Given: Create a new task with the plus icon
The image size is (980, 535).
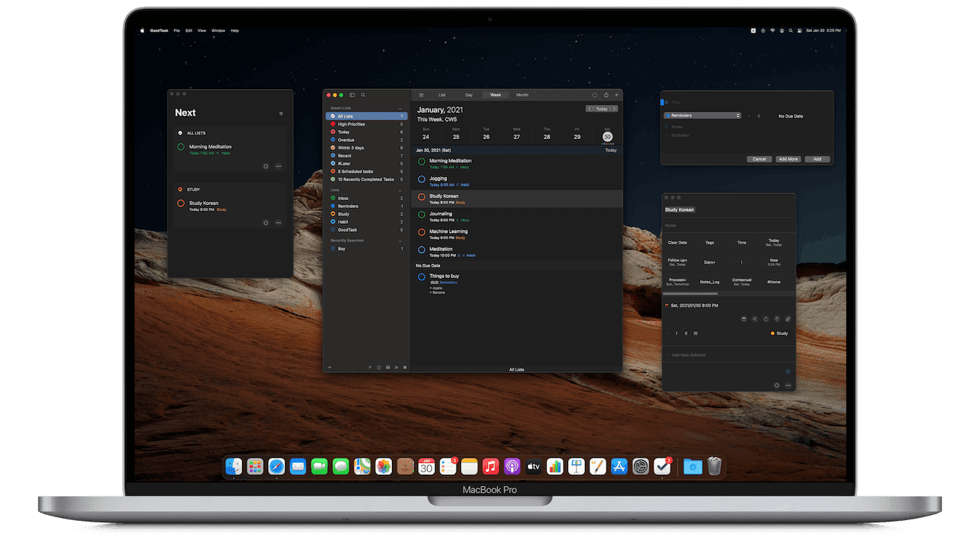Looking at the screenshot, I should click(x=616, y=95).
